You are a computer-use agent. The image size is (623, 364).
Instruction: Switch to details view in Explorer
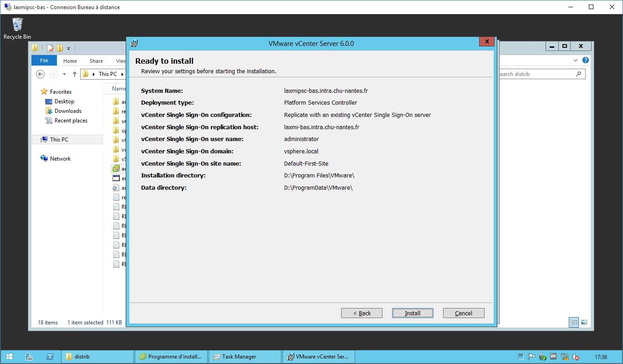(574, 322)
